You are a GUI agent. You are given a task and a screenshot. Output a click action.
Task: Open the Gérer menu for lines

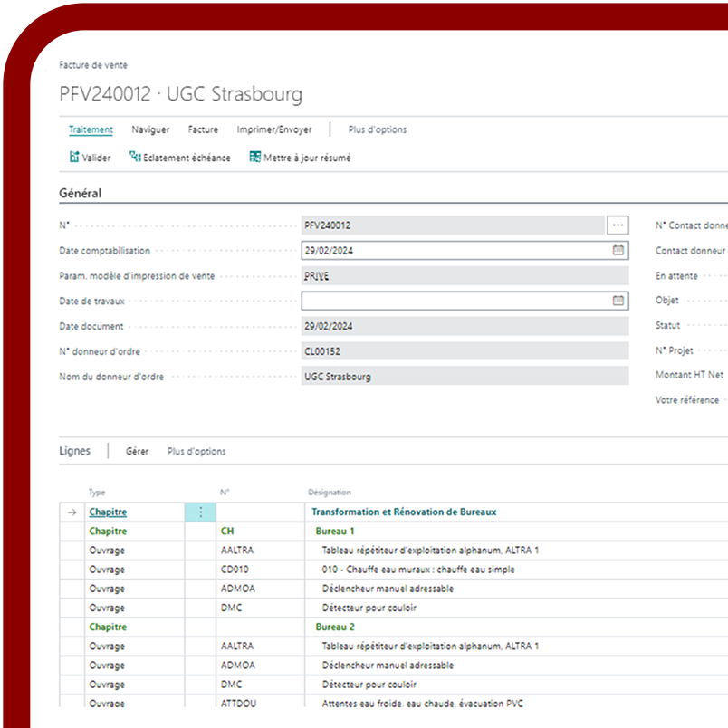click(x=137, y=451)
